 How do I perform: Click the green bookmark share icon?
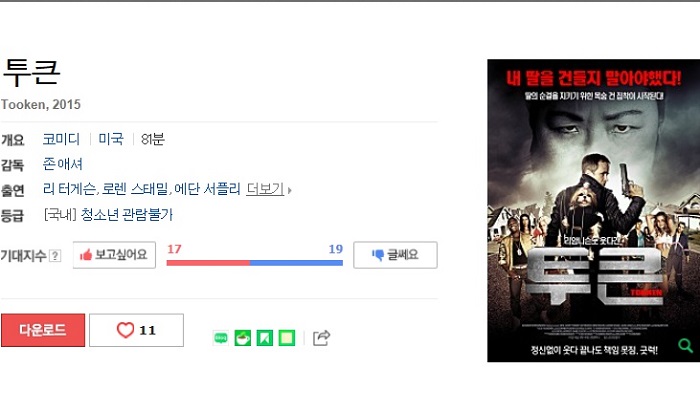(x=264, y=338)
